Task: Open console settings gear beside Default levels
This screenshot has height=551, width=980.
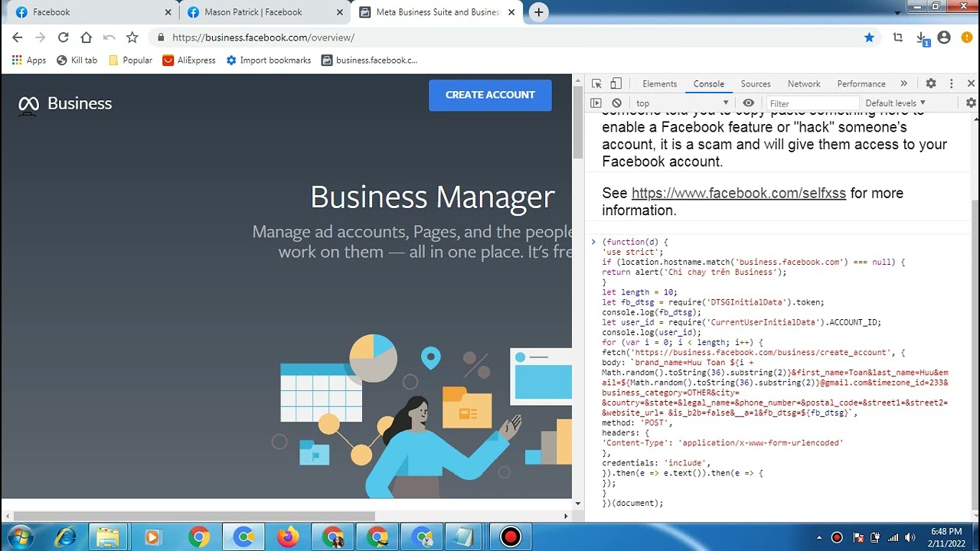Action: click(971, 103)
